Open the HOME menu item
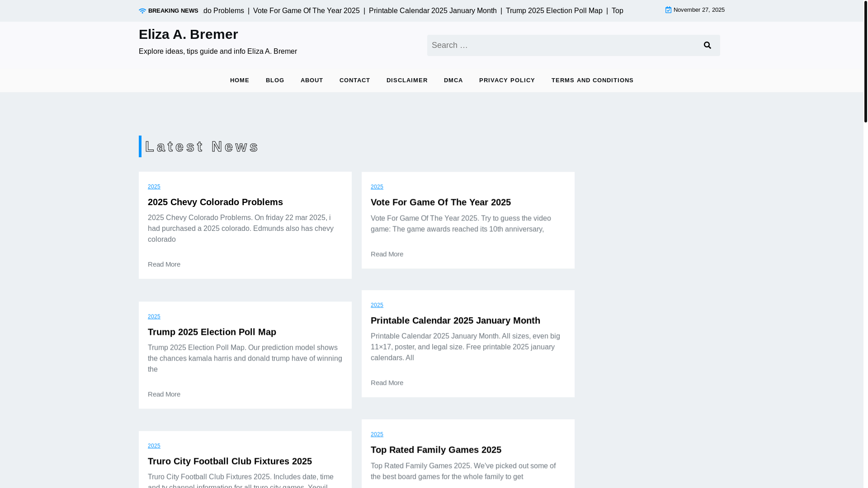This screenshot has width=868, height=488. coord(240,80)
